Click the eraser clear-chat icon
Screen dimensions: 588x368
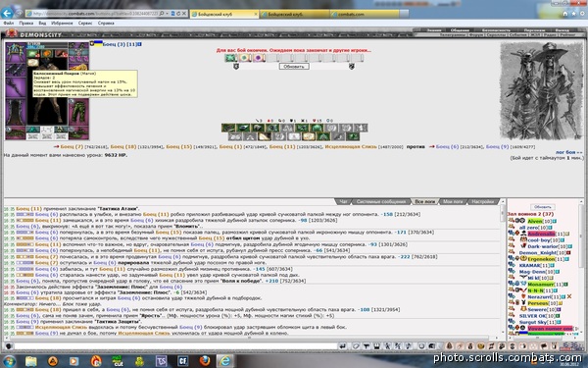pyautogui.click(x=355, y=346)
